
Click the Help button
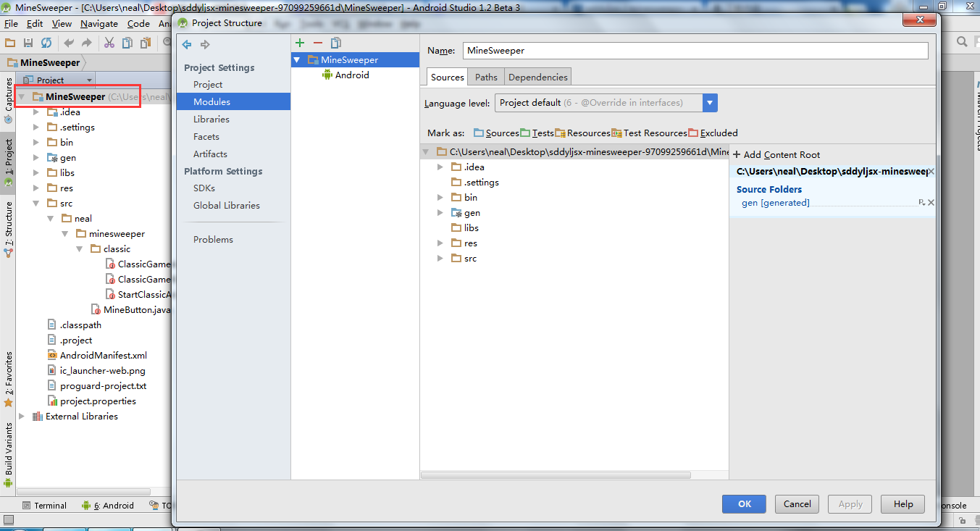[903, 504]
